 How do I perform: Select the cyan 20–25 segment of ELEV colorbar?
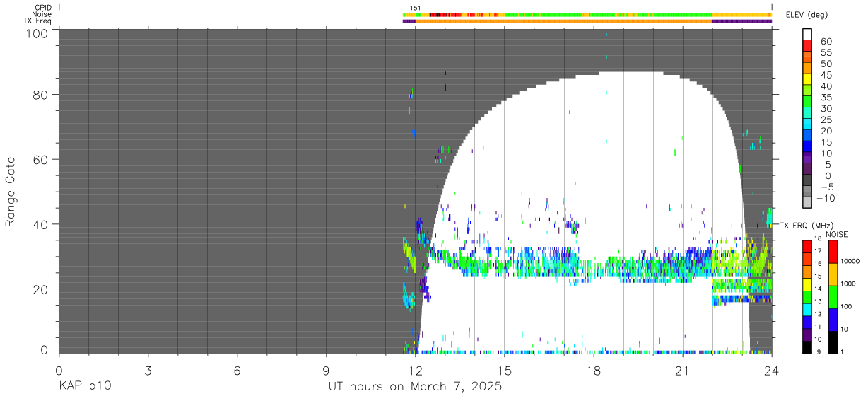click(x=807, y=124)
